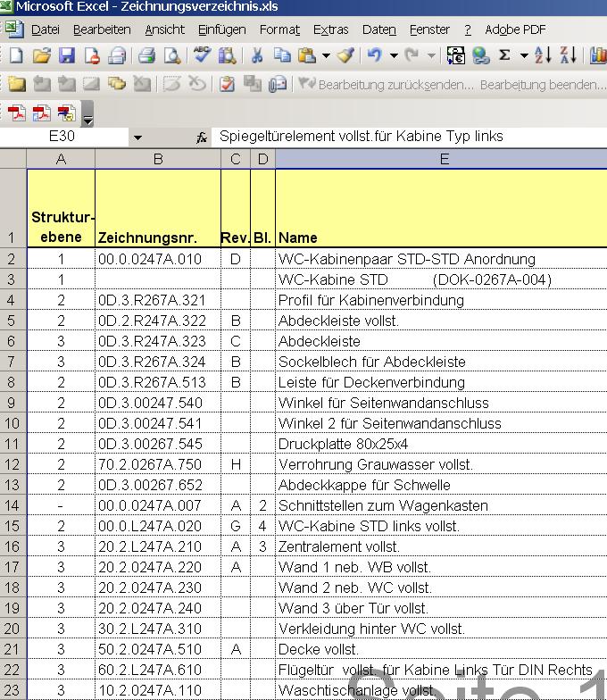The width and height of the screenshot is (607, 700).
Task: Select cell 0D.3.R267A.513
Action: [x=158, y=382]
